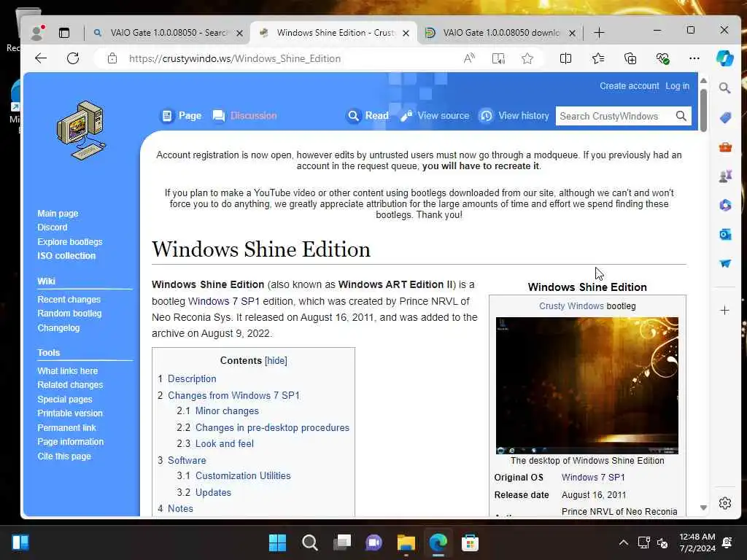Click Create account link
The width and height of the screenshot is (747, 560).
629,86
